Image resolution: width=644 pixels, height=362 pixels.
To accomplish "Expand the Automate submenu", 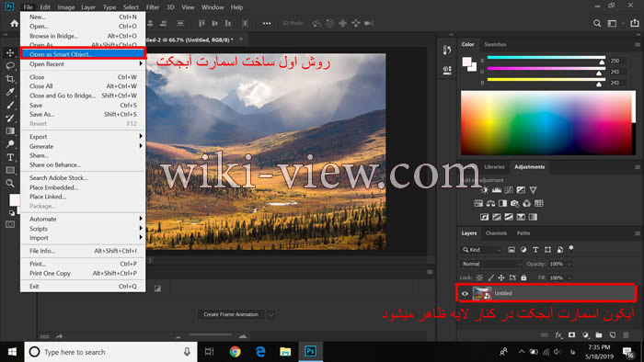I will point(83,219).
